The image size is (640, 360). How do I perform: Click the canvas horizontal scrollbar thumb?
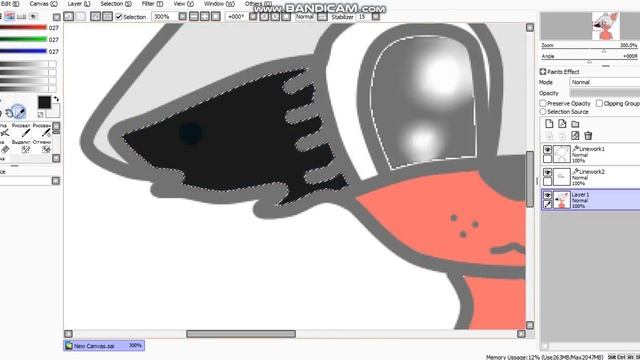coord(241,334)
